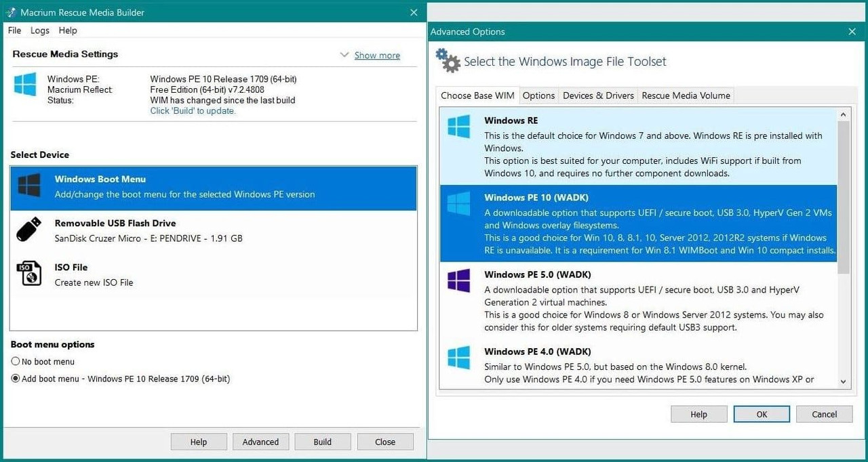Click the Advanced button
This screenshot has height=462, width=868.
coord(260,442)
